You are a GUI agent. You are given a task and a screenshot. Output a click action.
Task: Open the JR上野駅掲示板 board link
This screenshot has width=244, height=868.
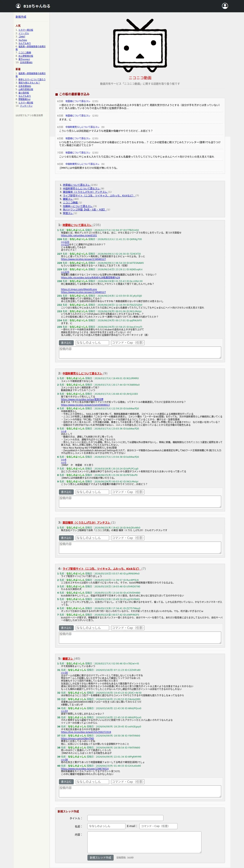click(26, 56)
